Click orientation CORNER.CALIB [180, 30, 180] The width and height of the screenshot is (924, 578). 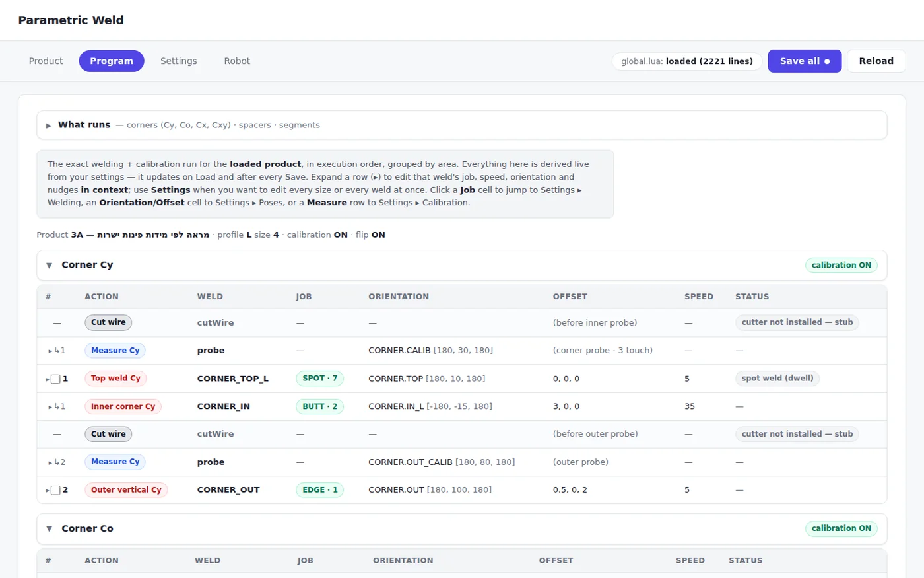pyautogui.click(x=430, y=351)
